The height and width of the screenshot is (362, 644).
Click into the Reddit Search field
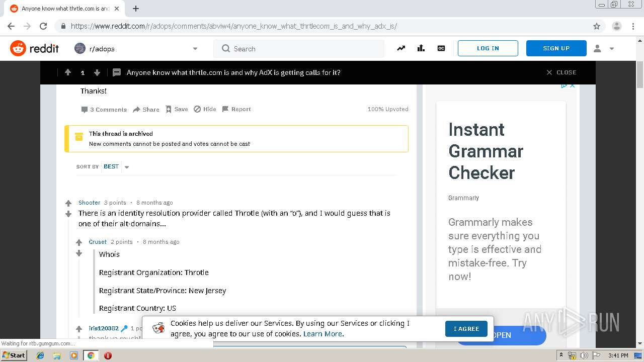299,49
